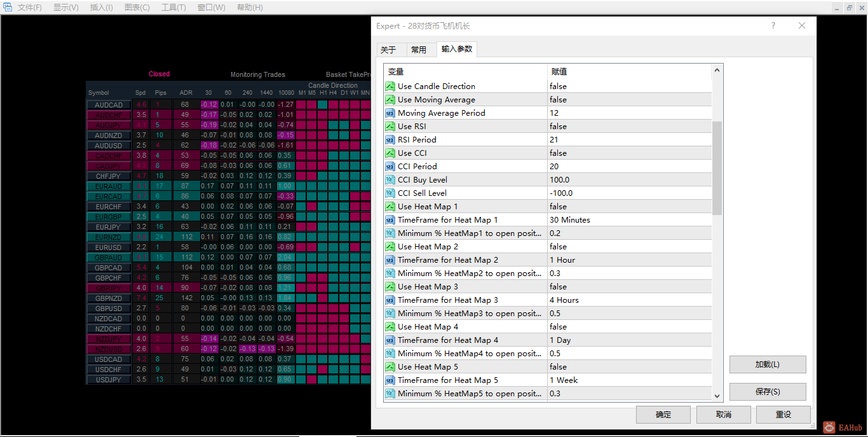Click the TimeFrame for Heat Map 1 icon
The image size is (868, 437).
tap(390, 220)
